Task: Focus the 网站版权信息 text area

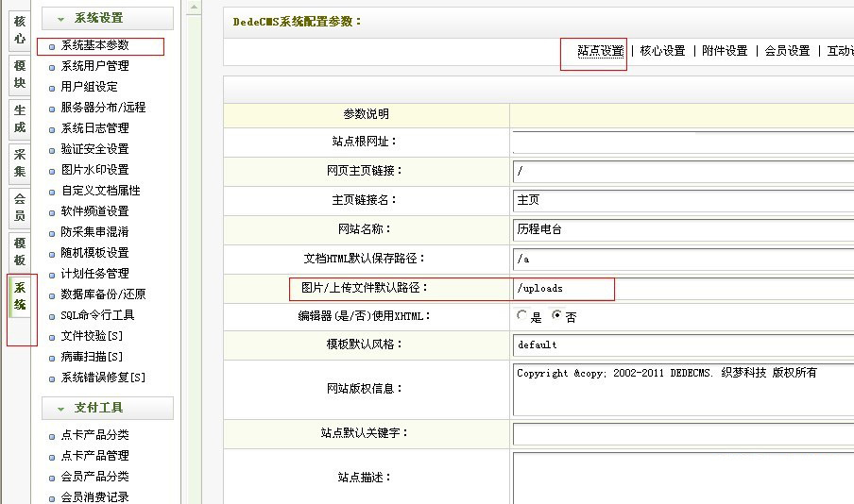Action: pos(682,390)
